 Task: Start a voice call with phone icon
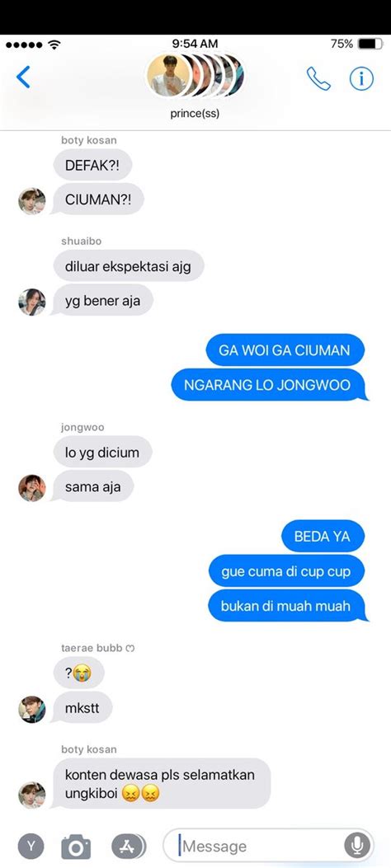[318, 78]
